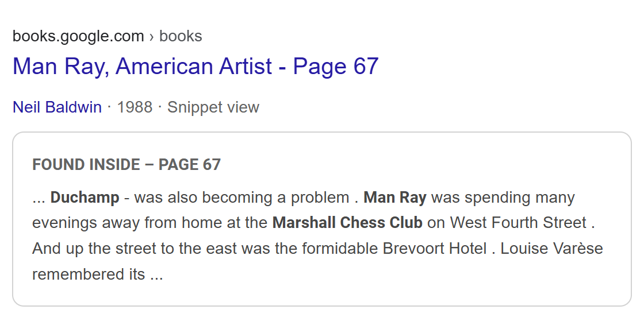The image size is (644, 325).
Task: Click the 1988 publication year
Action: (135, 107)
